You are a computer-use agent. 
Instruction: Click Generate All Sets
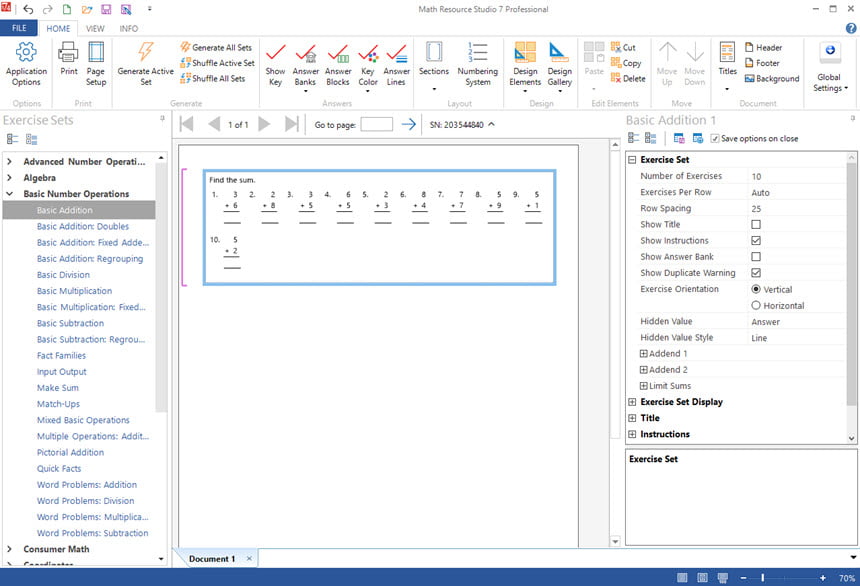coord(216,48)
